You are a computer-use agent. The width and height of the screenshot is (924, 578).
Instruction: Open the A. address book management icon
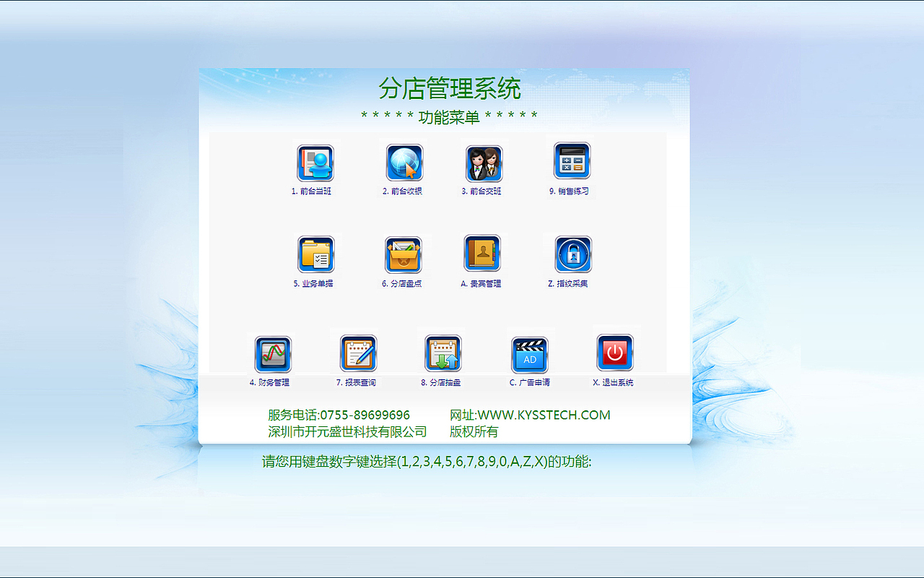[482, 254]
